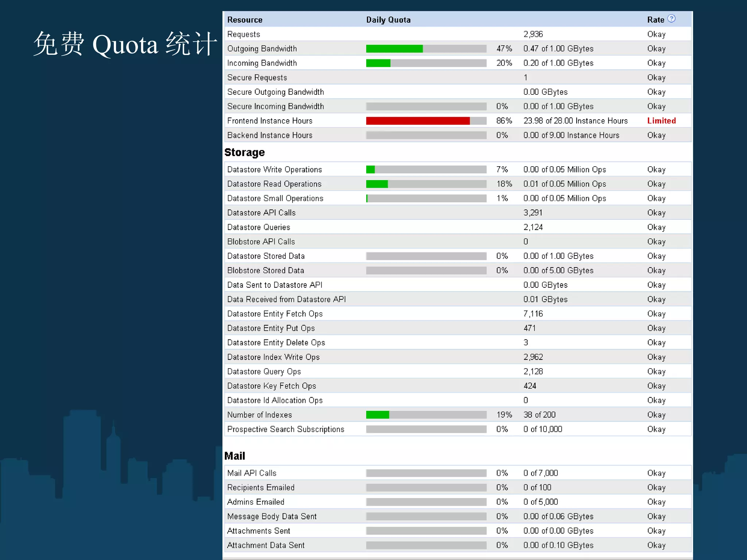Viewport: 747px width, 560px height.
Task: Select the Prospective Search Subscriptions label
Action: (x=286, y=429)
